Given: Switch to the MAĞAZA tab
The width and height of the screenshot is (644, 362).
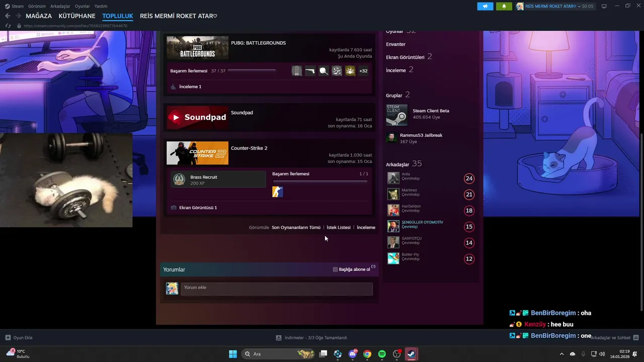Looking at the screenshot, I should (x=39, y=16).
